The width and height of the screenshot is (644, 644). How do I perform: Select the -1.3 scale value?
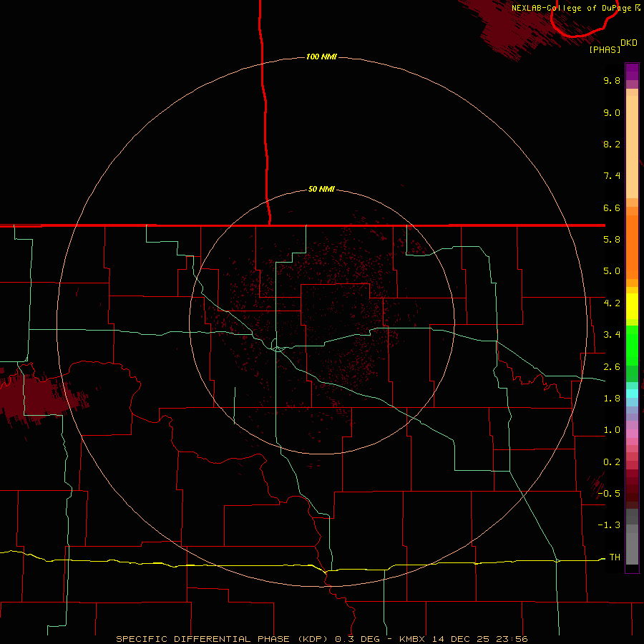609,525
